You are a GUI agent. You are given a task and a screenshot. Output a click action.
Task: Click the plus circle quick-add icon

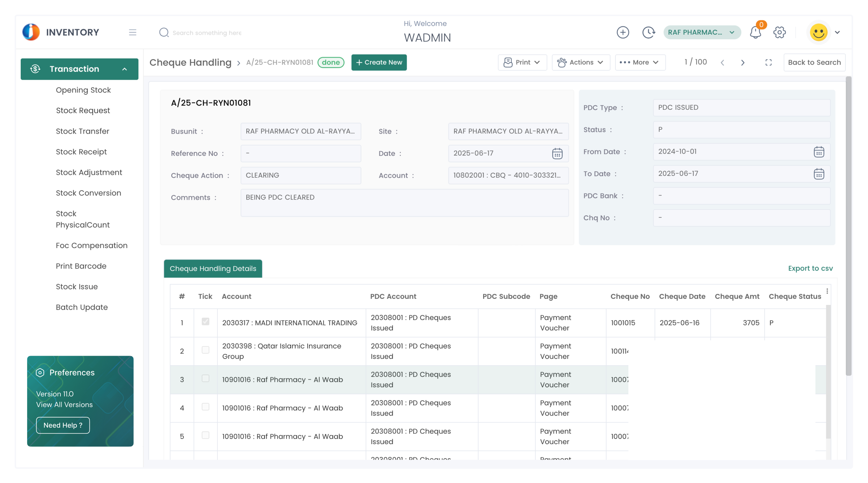click(x=623, y=32)
